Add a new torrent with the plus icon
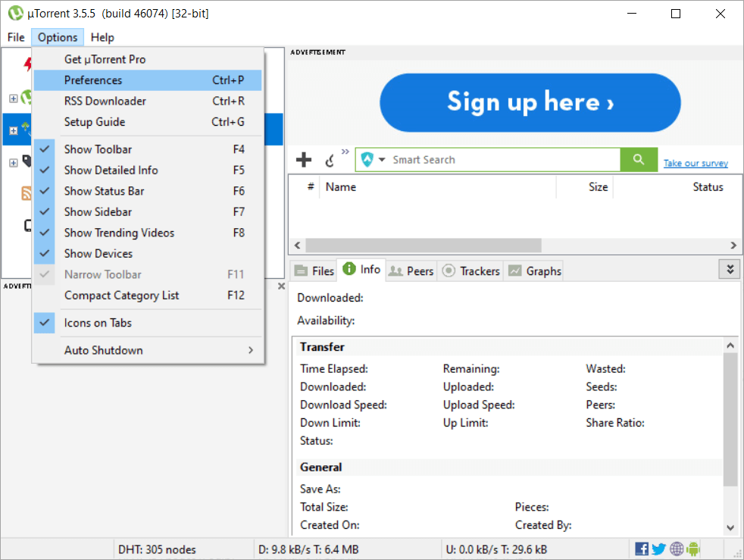744x560 pixels. [303, 160]
